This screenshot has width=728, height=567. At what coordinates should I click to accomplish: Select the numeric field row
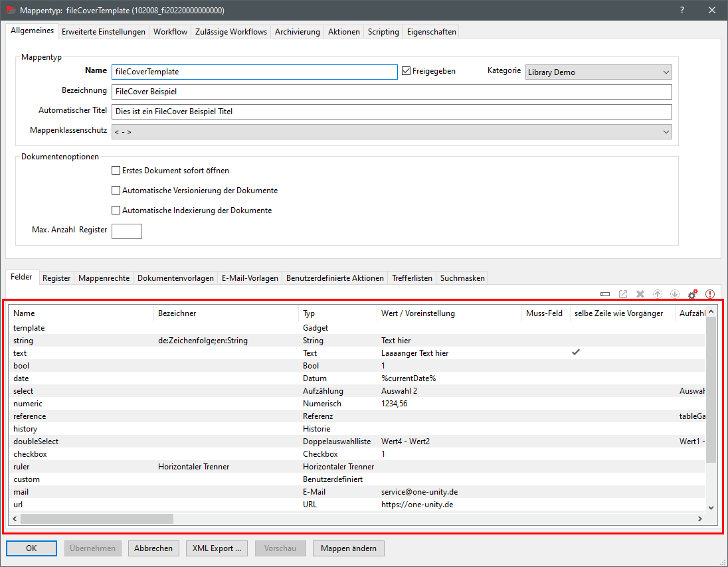click(357, 404)
